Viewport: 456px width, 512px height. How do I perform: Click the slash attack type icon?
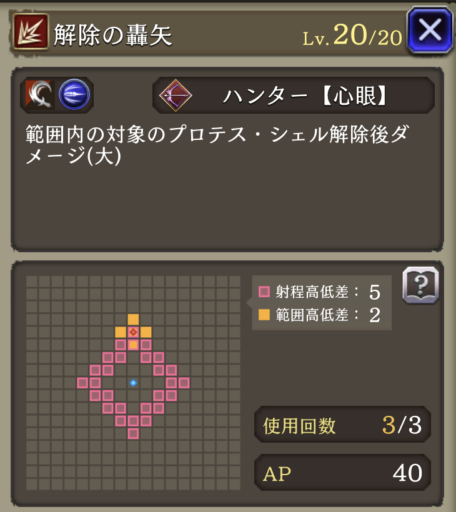(x=39, y=95)
